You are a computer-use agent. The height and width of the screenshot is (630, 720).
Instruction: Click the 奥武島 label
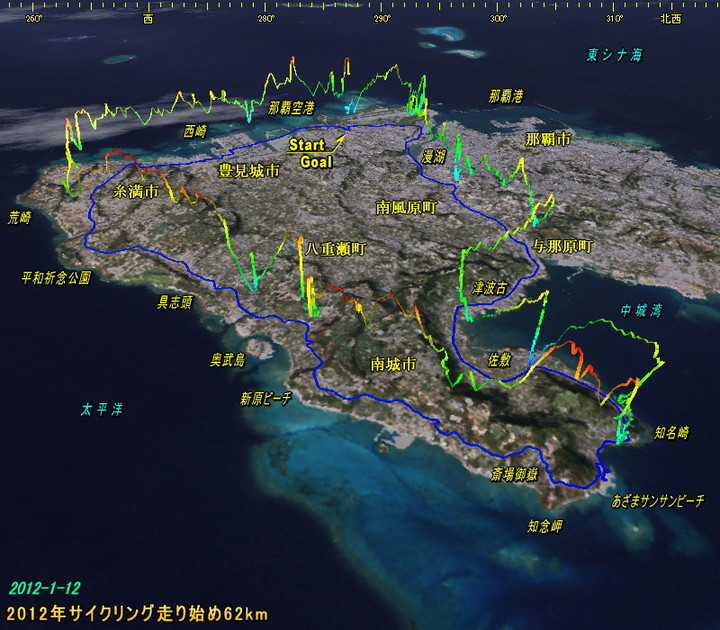(228, 360)
